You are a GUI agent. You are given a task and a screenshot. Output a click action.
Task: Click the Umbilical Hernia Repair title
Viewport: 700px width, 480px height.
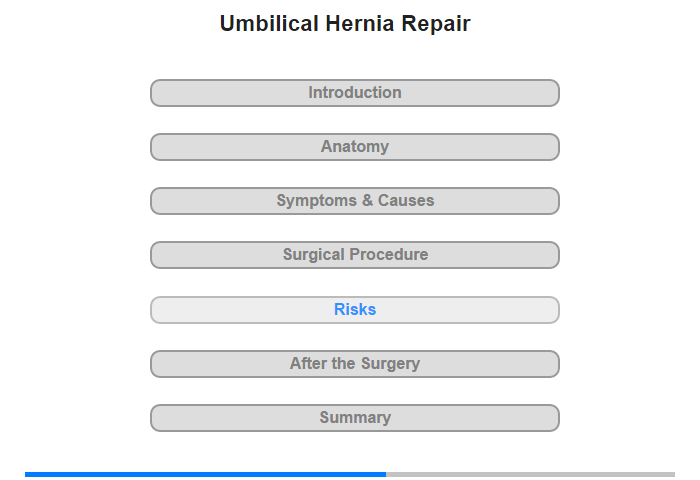[x=345, y=24]
